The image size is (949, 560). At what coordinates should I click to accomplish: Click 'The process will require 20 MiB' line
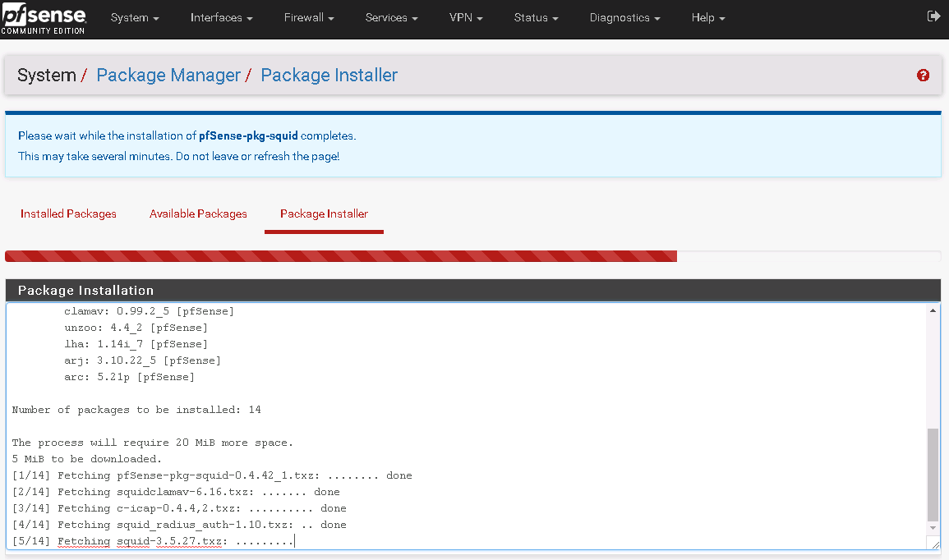pos(153,443)
